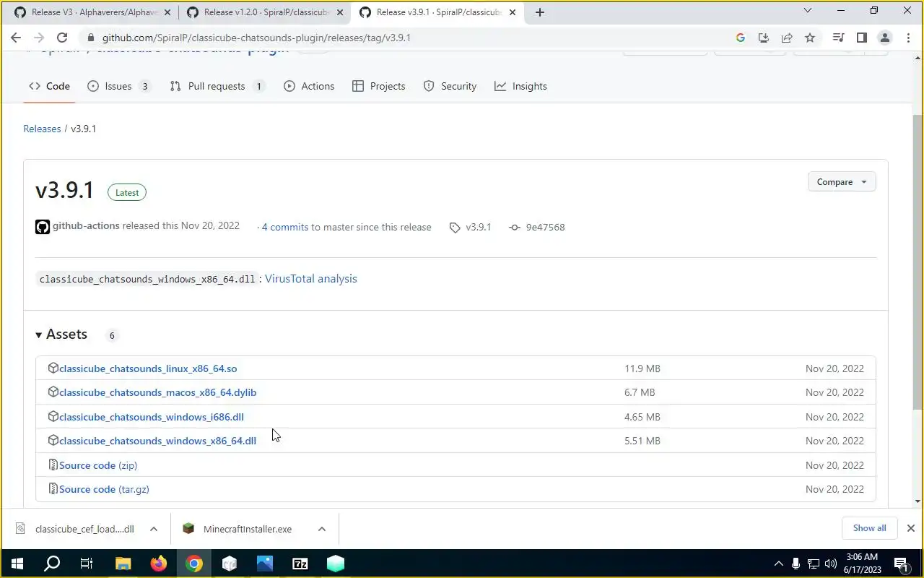The image size is (924, 578).
Task: Open the Actions tab
Action: click(309, 86)
